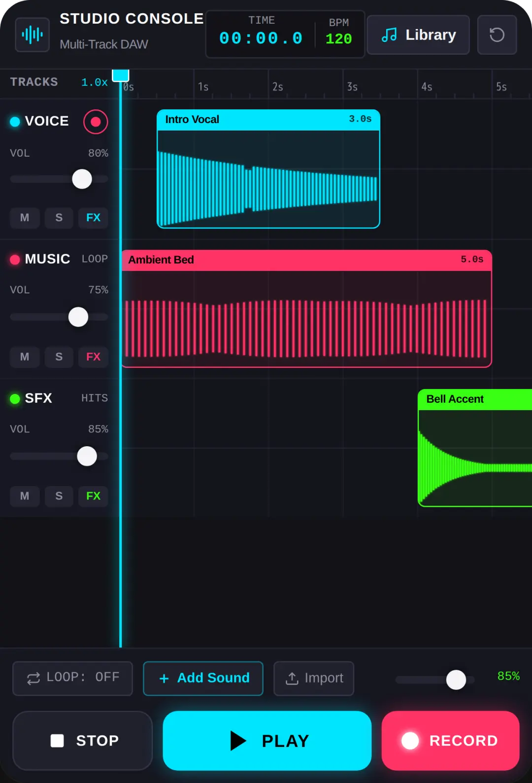This screenshot has width=532, height=783.
Task: Click the 3.0s duration on Intro Vocal
Action: pos(360,119)
